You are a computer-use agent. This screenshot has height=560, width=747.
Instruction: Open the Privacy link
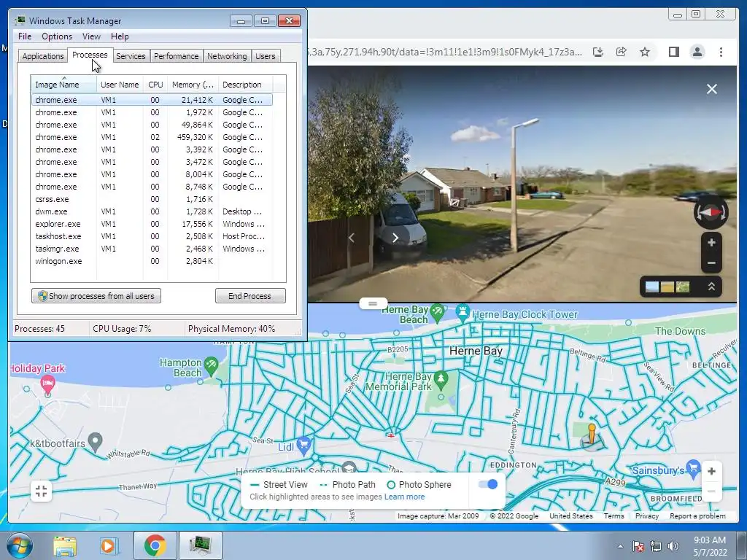pyautogui.click(x=646, y=516)
